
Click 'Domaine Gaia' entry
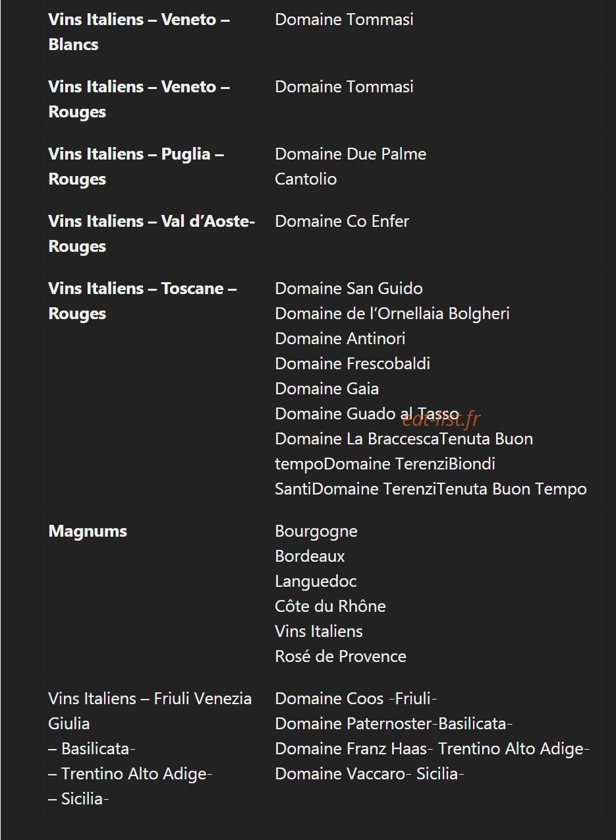pyautogui.click(x=327, y=389)
